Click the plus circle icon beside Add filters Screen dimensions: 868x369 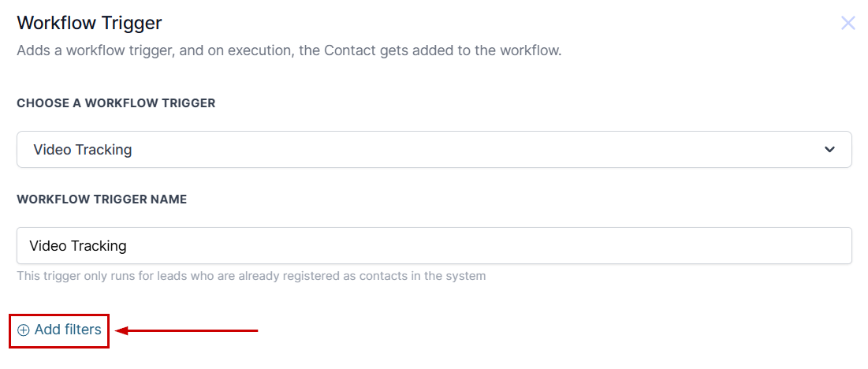coord(24,330)
